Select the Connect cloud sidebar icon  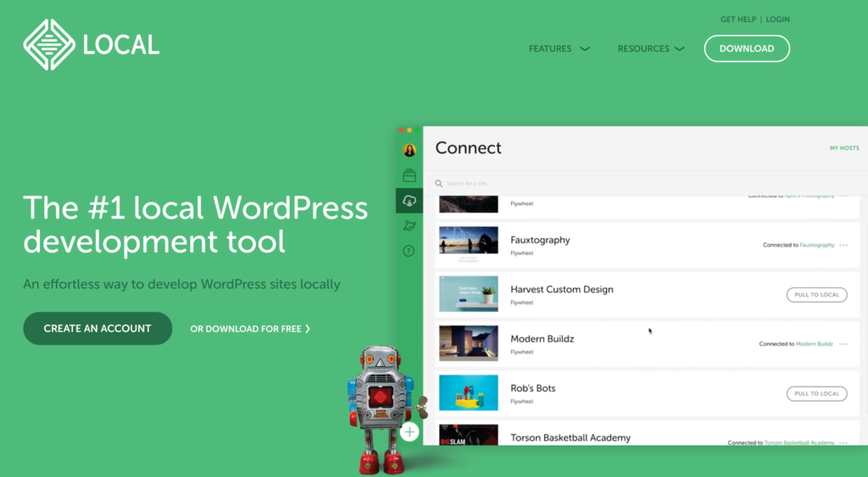coord(409,201)
